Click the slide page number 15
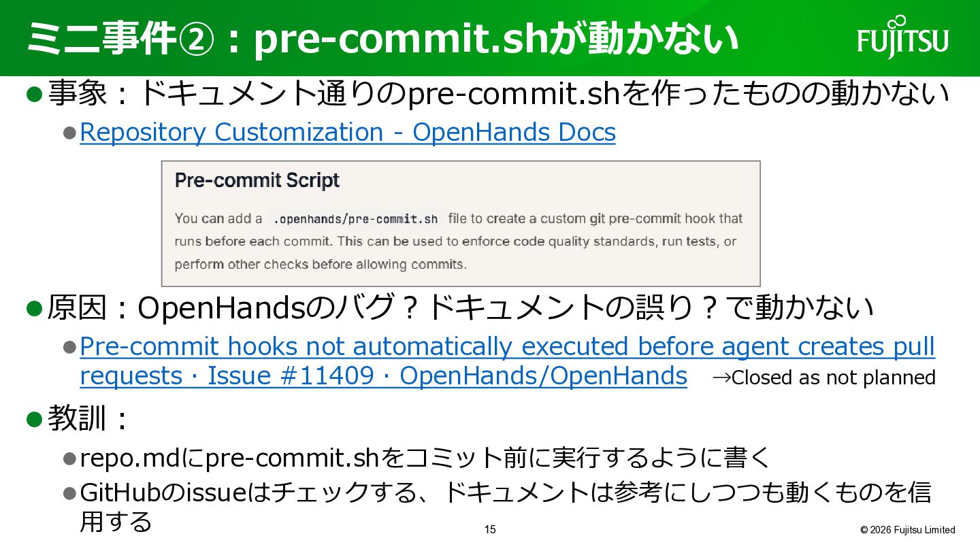This screenshot has width=980, height=551. point(490,530)
